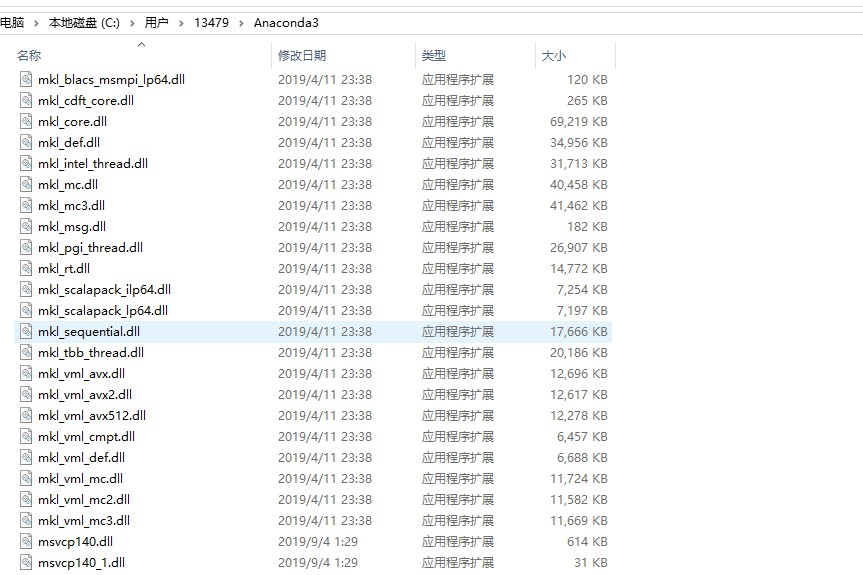This screenshot has width=863, height=575.
Task: Select file name mkl_rt.dll
Action: tap(64, 269)
